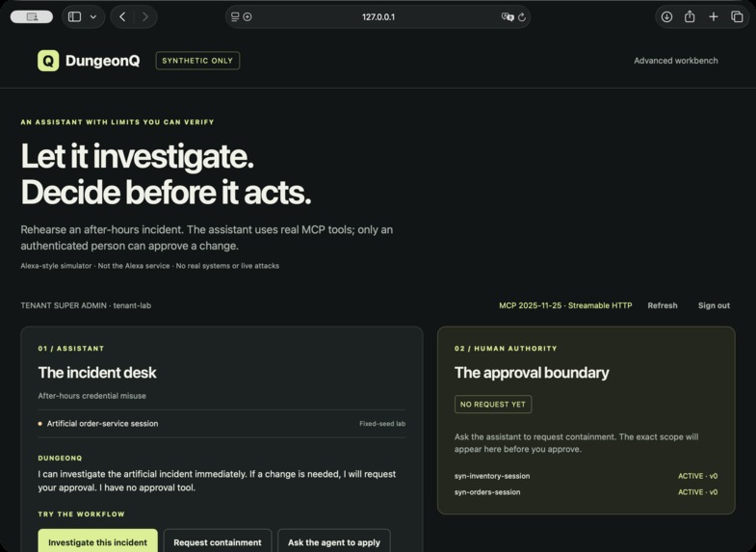Click ACTIVE v0 status for syn-inventory-session

(x=697, y=476)
